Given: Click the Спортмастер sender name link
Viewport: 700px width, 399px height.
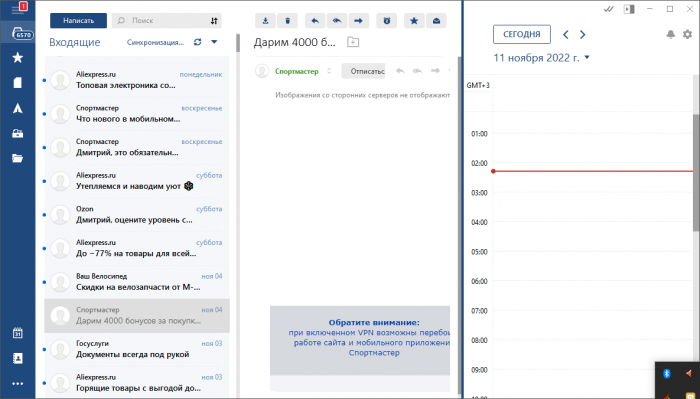Looking at the screenshot, I should point(297,71).
